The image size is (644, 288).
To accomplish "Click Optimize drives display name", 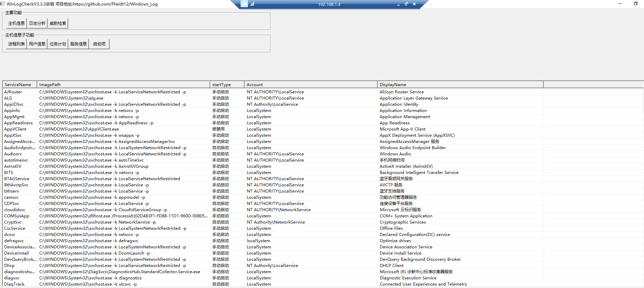I will [x=395, y=241].
